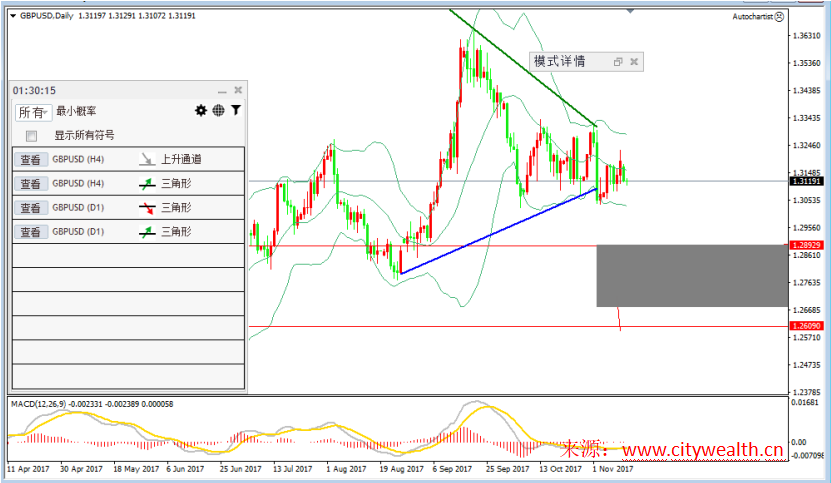
Task: Click the green triangle pattern icon for GBPUSD D1
Action: point(147,232)
